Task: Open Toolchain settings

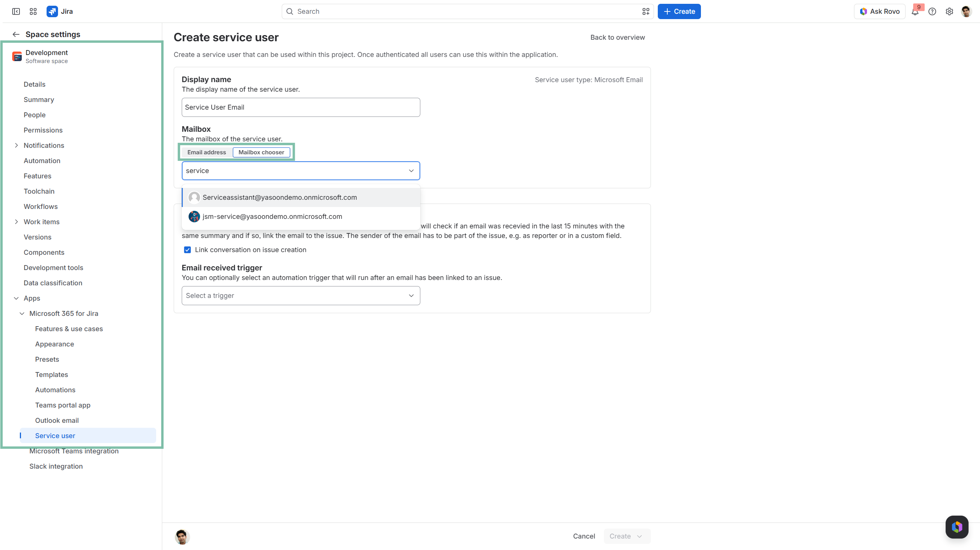Action: click(x=39, y=191)
